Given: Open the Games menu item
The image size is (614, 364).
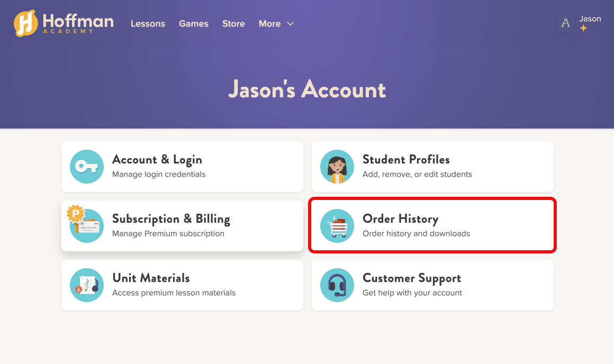Looking at the screenshot, I should pyautogui.click(x=193, y=23).
